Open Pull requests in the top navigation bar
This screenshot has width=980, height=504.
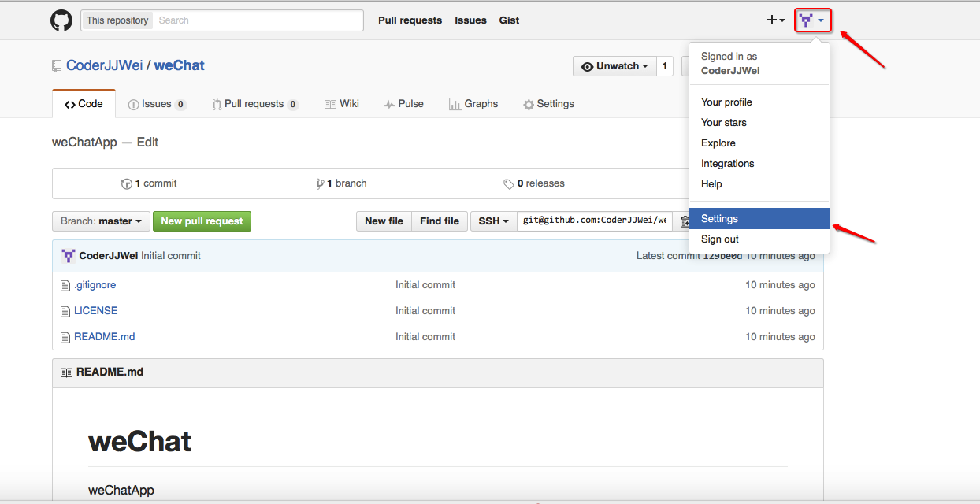click(410, 20)
